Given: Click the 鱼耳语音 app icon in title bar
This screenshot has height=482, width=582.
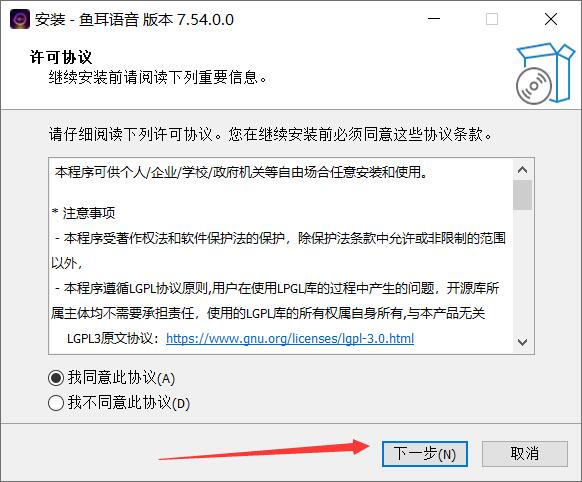Looking at the screenshot, I should pyautogui.click(x=19, y=19).
